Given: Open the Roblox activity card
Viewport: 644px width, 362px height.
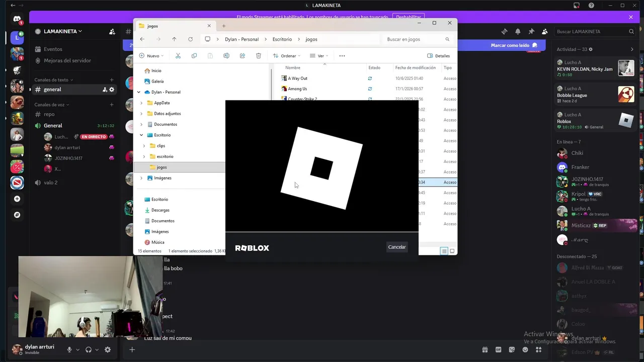Looking at the screenshot, I should [596, 121].
